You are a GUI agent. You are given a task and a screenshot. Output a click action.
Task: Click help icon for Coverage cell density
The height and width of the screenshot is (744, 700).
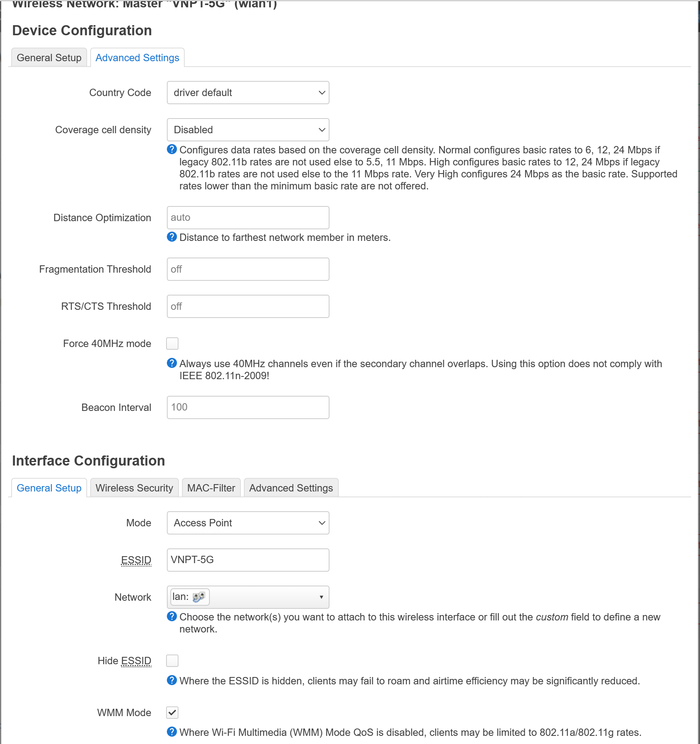[x=172, y=149]
